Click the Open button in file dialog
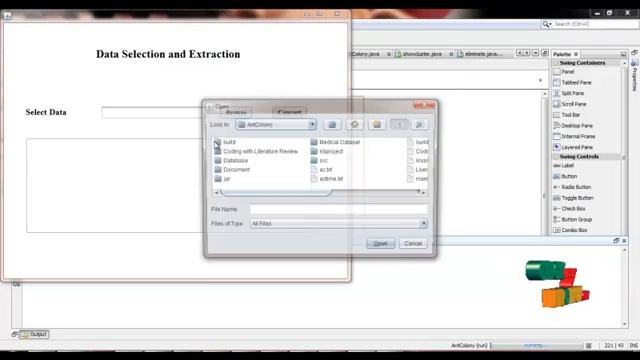 (x=380, y=244)
